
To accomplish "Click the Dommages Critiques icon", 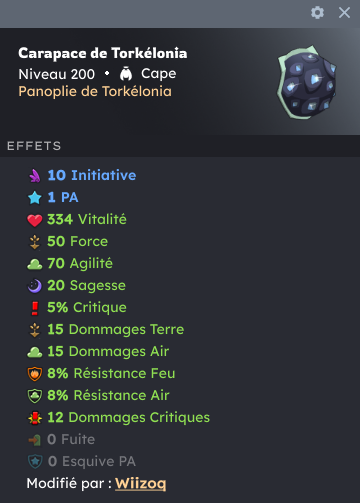I will point(35,418).
